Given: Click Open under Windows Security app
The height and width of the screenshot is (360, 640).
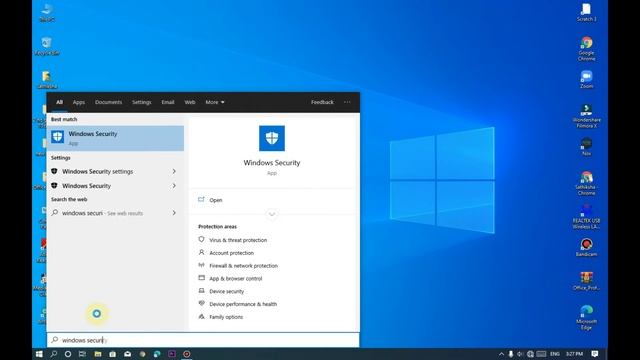Looking at the screenshot, I should 216,200.
